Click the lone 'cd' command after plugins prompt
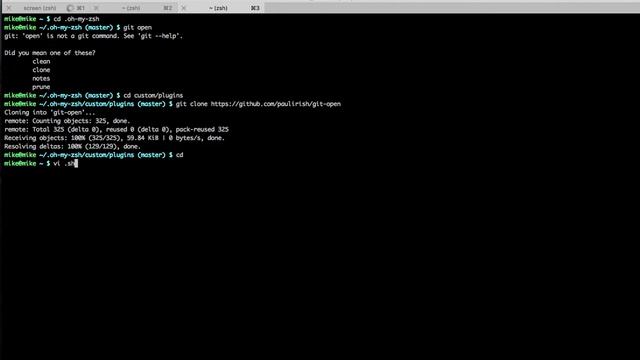 (179, 155)
